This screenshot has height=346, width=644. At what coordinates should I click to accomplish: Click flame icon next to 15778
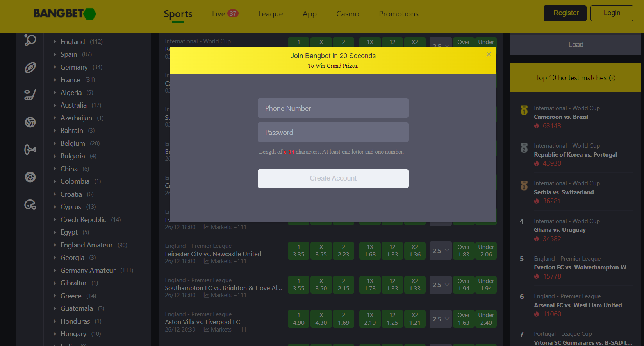(537, 276)
